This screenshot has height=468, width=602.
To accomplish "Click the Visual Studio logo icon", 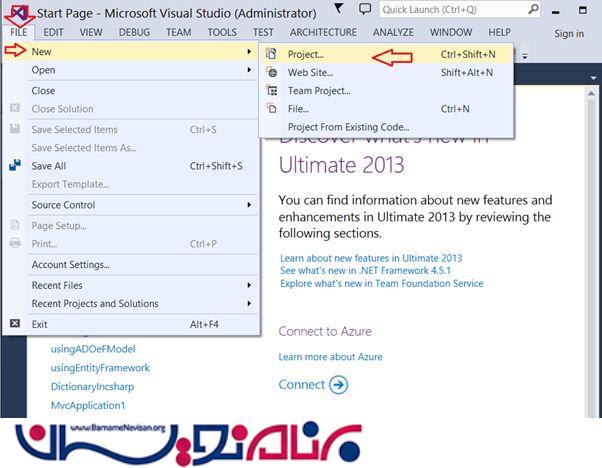I will [x=19, y=13].
